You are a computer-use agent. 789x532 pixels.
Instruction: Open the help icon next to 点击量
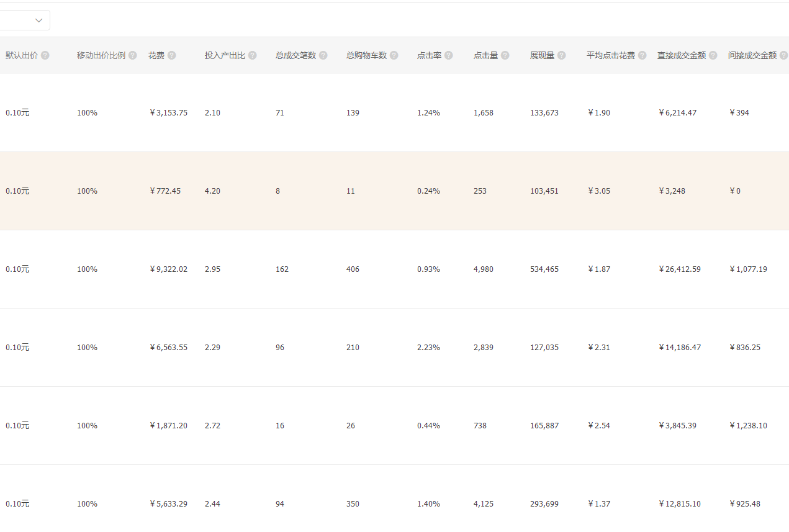(505, 55)
